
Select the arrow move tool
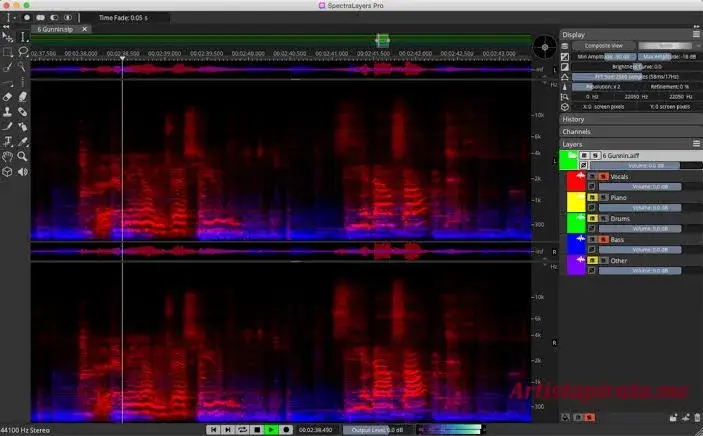[7, 37]
